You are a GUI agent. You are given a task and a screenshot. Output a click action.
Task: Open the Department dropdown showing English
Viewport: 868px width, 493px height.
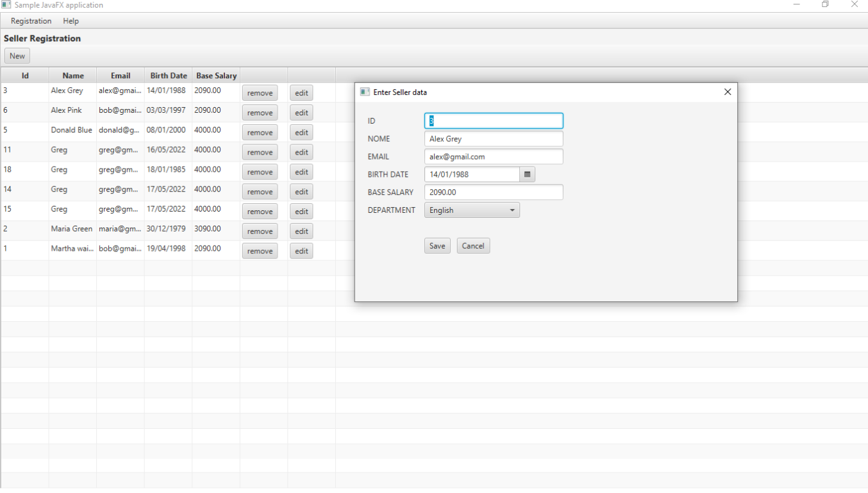[472, 210]
